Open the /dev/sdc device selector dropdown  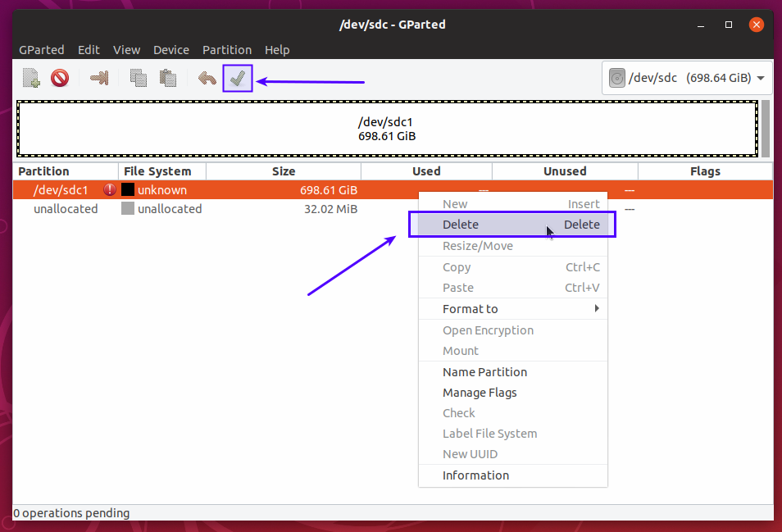[x=688, y=79]
